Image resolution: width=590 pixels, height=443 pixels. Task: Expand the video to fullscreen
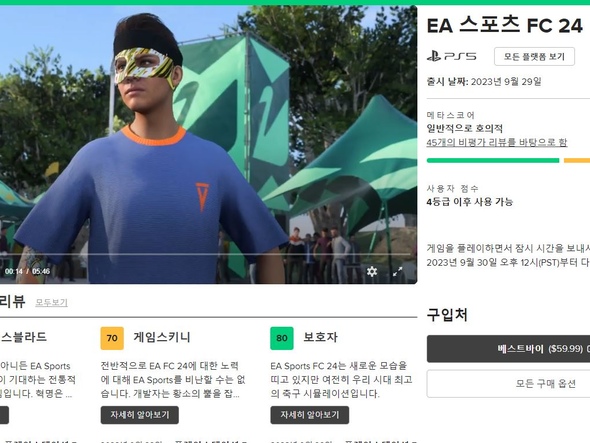coord(397,271)
